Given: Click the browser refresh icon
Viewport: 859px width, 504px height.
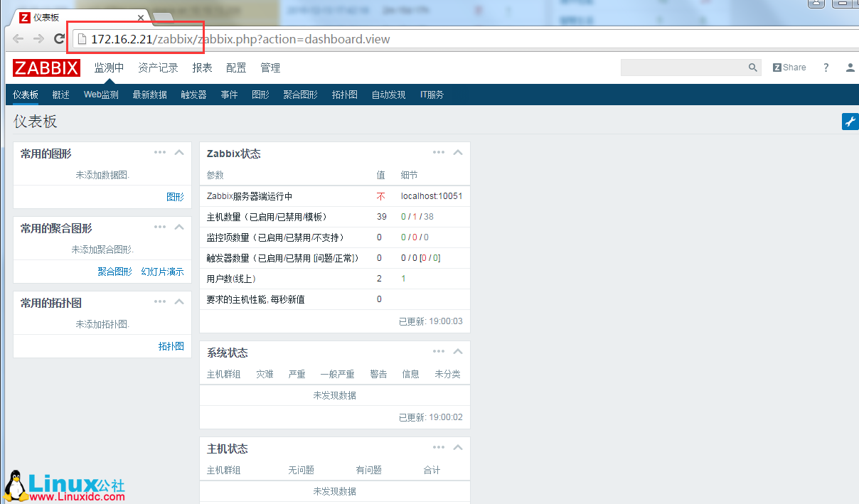Looking at the screenshot, I should click(59, 38).
